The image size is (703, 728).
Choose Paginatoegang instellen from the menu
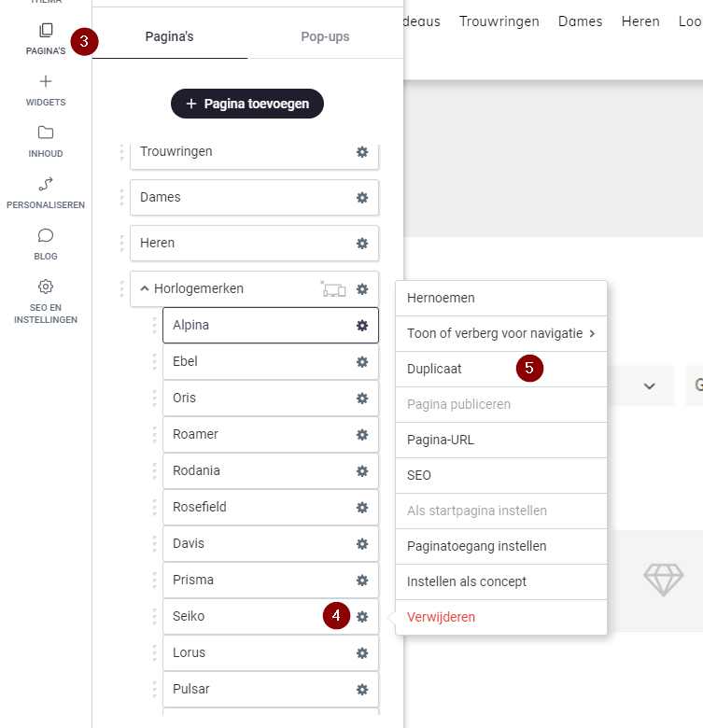click(x=501, y=546)
